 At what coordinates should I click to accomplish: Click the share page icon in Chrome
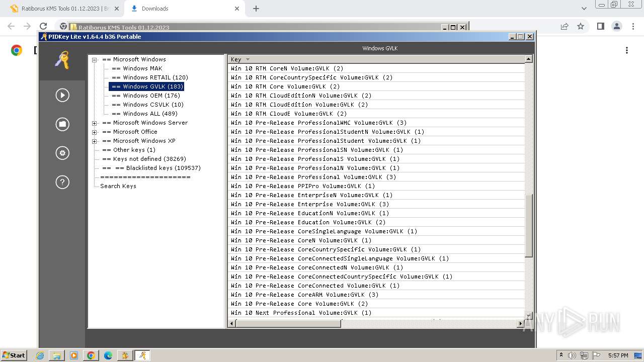565,26
